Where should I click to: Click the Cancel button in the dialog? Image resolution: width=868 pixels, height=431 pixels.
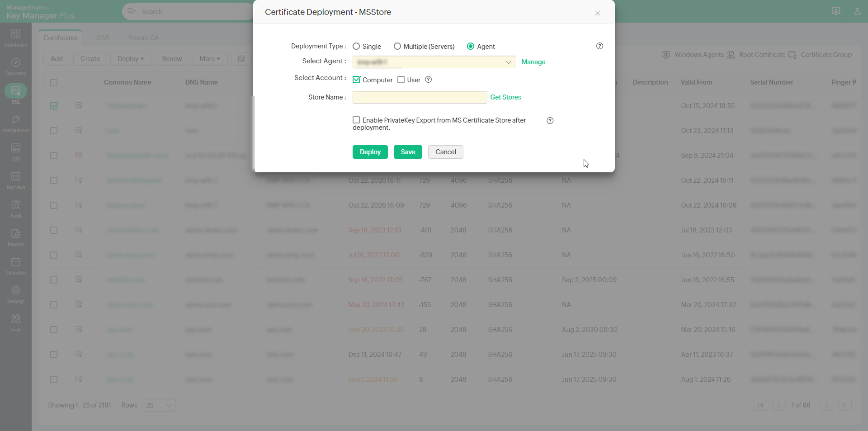pyautogui.click(x=446, y=152)
